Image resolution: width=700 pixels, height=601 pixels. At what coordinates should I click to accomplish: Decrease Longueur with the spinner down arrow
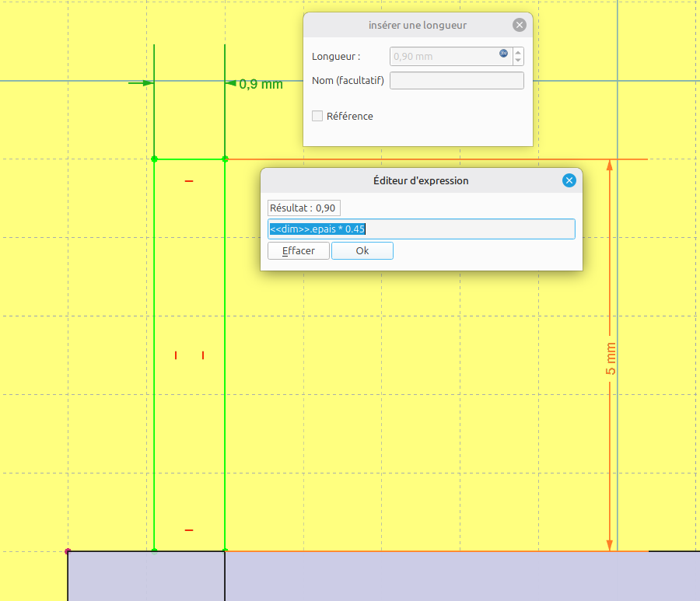tap(518, 61)
